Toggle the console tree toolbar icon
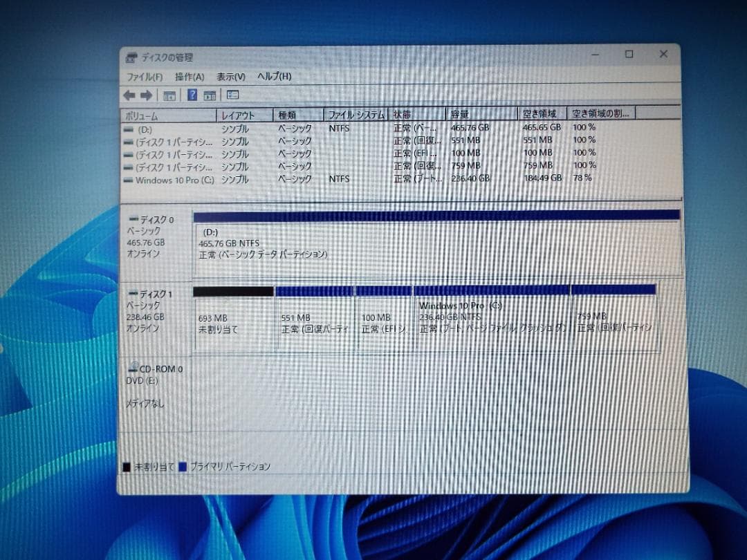 169,95
